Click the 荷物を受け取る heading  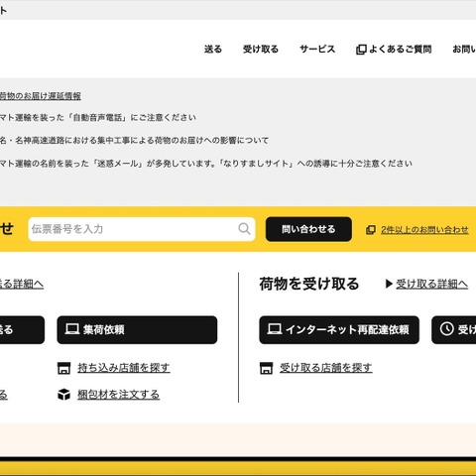[x=309, y=284]
